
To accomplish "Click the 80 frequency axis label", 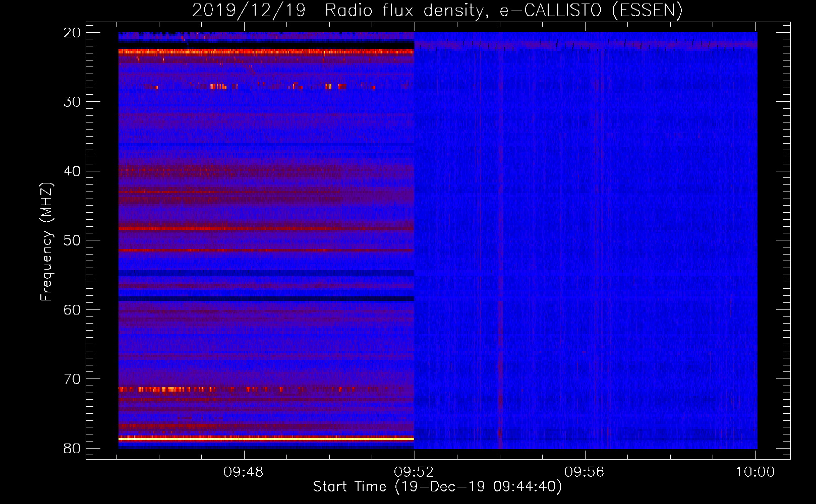I will click(x=72, y=449).
